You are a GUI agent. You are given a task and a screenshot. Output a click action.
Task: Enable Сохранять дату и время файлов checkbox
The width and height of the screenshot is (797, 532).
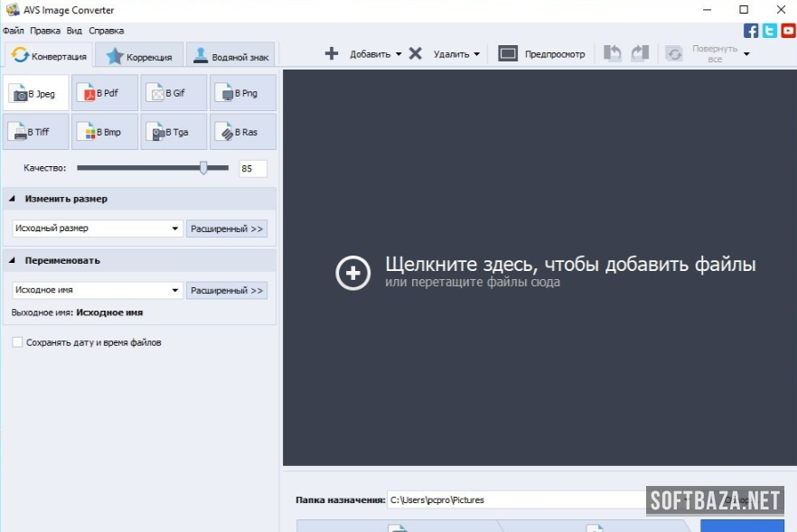click(17, 342)
